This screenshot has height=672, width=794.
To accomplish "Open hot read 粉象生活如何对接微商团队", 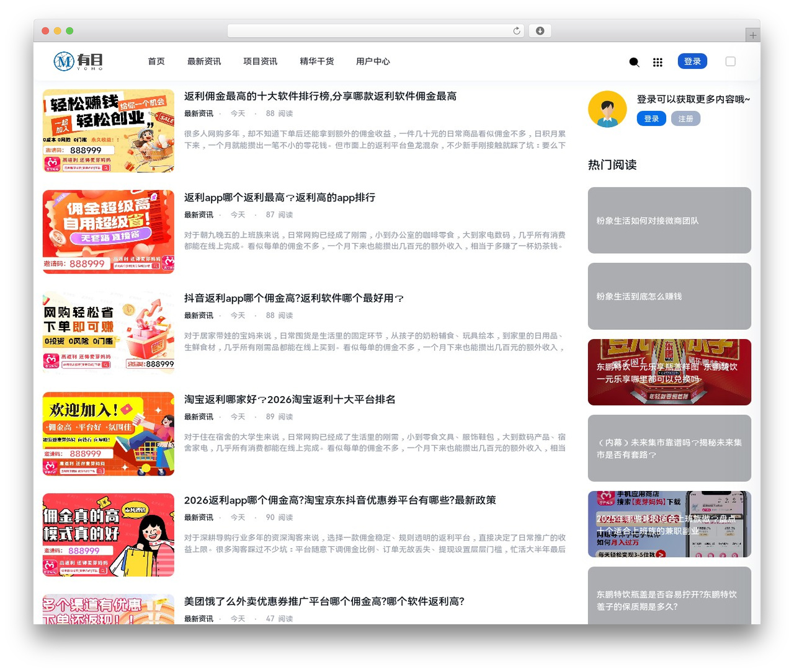I will click(x=669, y=220).
